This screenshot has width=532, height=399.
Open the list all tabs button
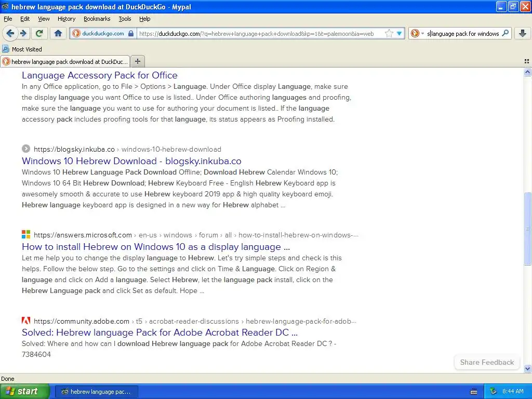527,61
